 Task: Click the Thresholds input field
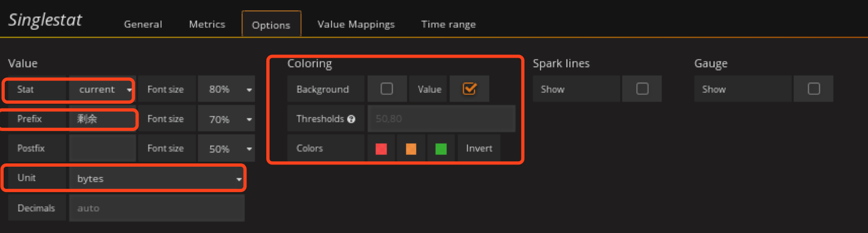point(441,119)
